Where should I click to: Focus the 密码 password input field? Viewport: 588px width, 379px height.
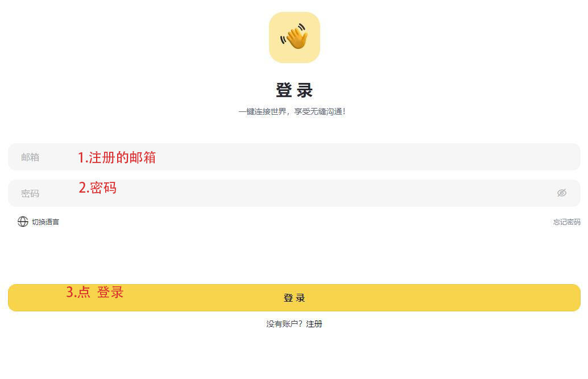pos(295,193)
